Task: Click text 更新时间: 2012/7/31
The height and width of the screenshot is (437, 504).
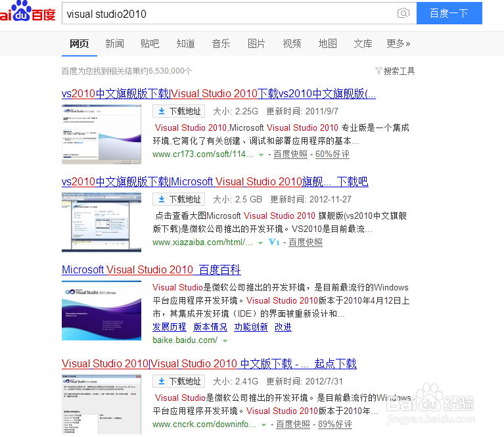Action: [x=304, y=381]
